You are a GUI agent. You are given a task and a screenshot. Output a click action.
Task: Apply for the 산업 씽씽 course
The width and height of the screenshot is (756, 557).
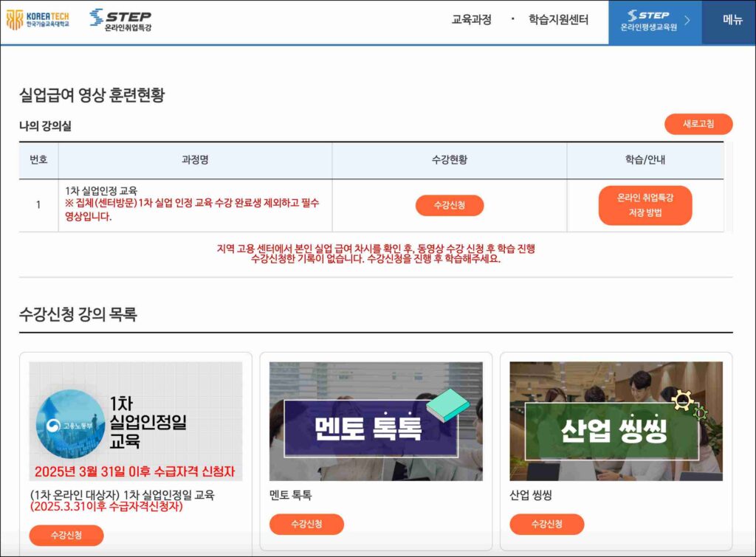pyautogui.click(x=546, y=524)
